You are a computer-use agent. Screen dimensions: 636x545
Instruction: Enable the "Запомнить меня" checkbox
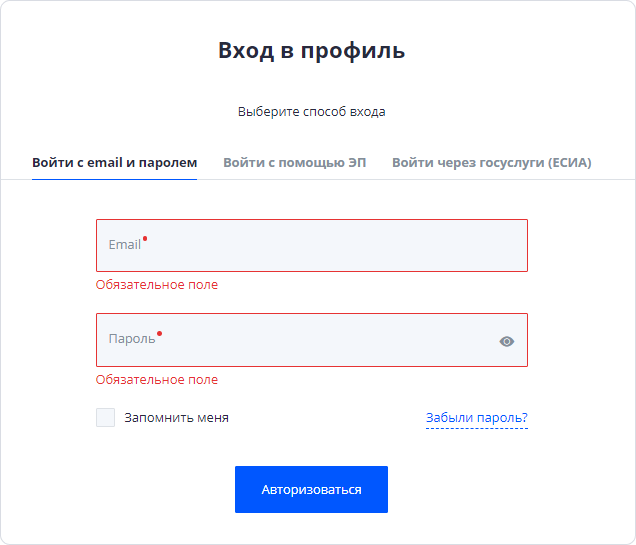106,417
